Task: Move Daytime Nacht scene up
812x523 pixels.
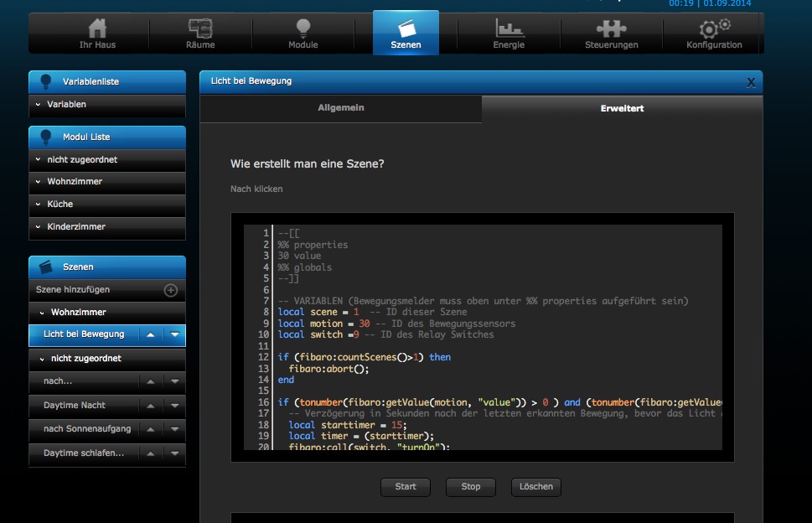Action: [x=150, y=406]
